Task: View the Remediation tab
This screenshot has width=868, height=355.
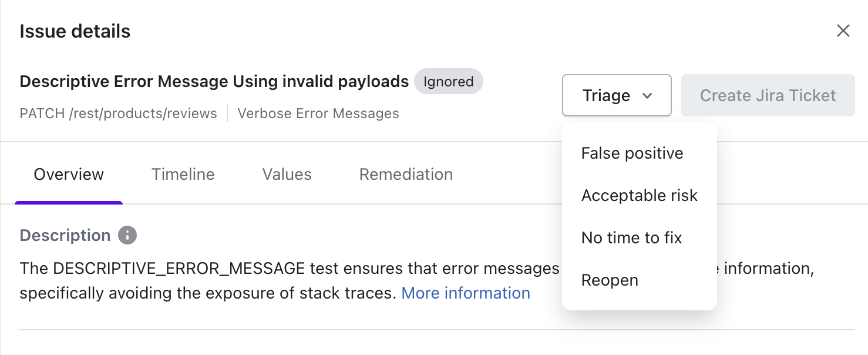Action: 406,175
